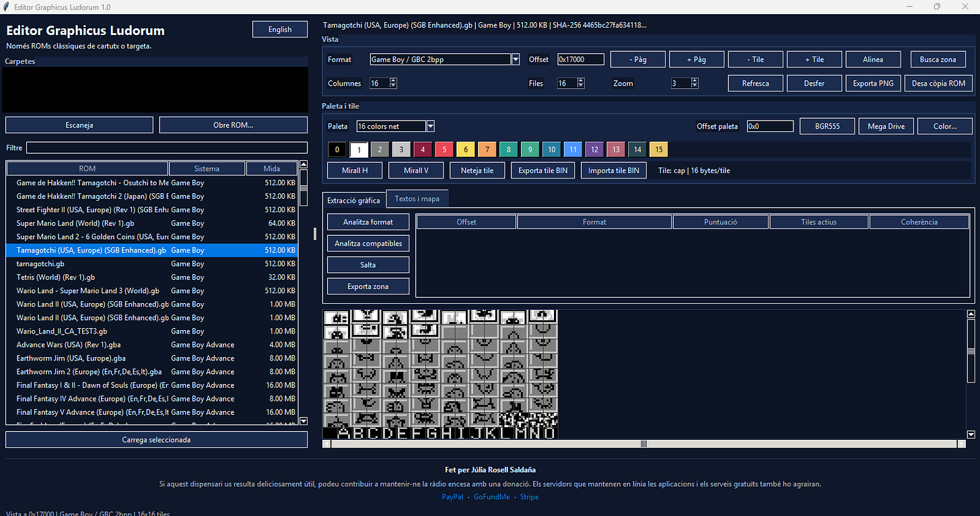Click the Columnes spinner
The image size is (980, 516).
pos(383,84)
